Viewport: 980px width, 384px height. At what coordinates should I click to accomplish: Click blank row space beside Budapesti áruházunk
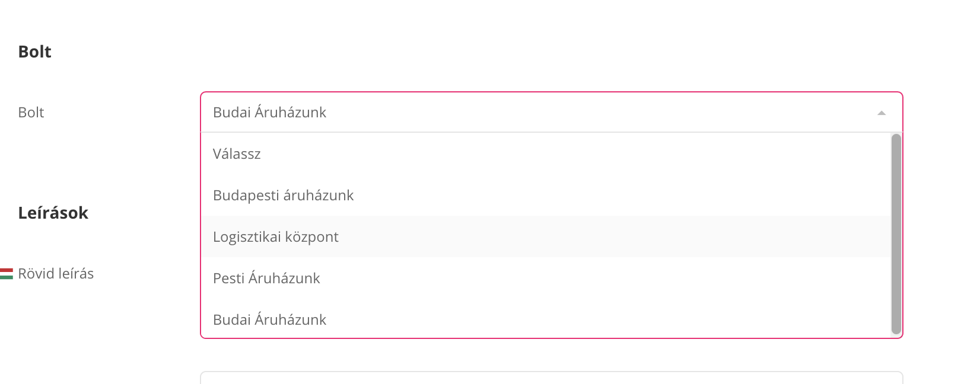[593, 196]
